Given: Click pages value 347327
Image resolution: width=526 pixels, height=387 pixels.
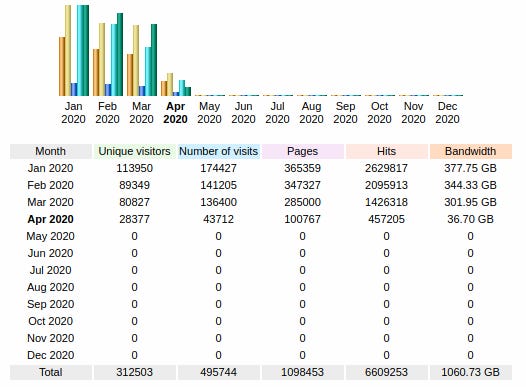Looking at the screenshot, I should coord(303,185).
